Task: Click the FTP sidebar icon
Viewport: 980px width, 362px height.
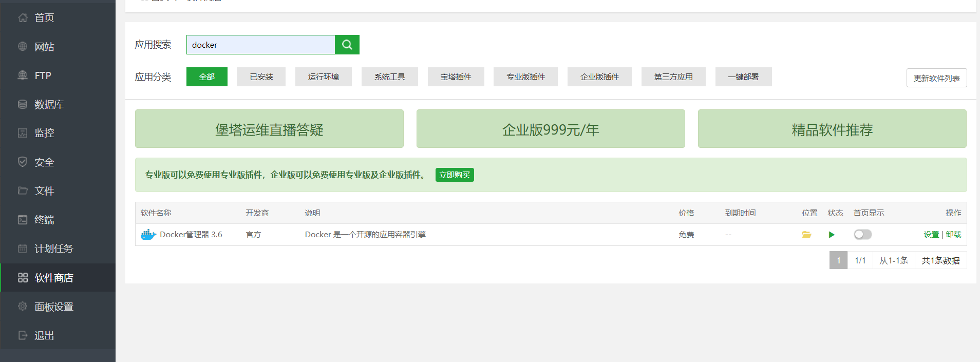Action: (23, 75)
